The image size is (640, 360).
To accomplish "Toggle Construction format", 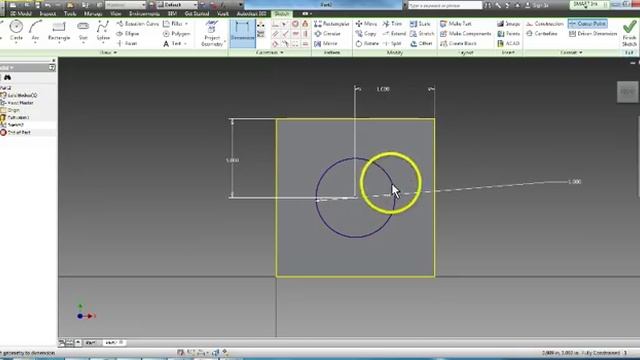I will click(x=545, y=24).
